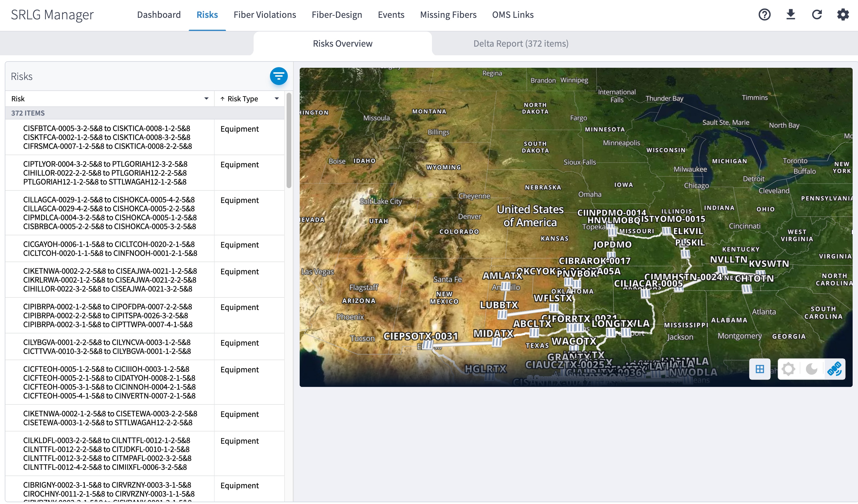Click the refresh icon in the header
The height and width of the screenshot is (504, 858).
(x=817, y=15)
